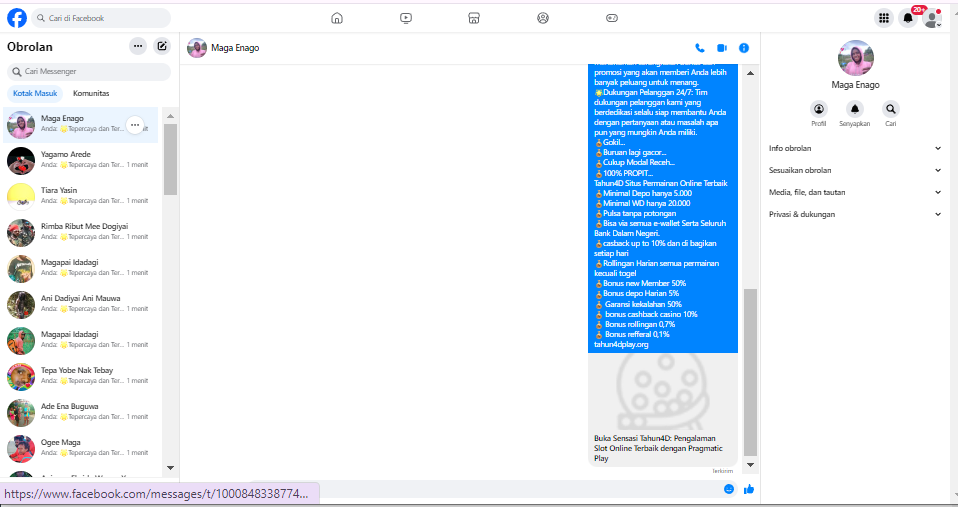Screen dimensions: 958x507
Task: Click the chat list scrollbar up arrow
Action: (170, 116)
